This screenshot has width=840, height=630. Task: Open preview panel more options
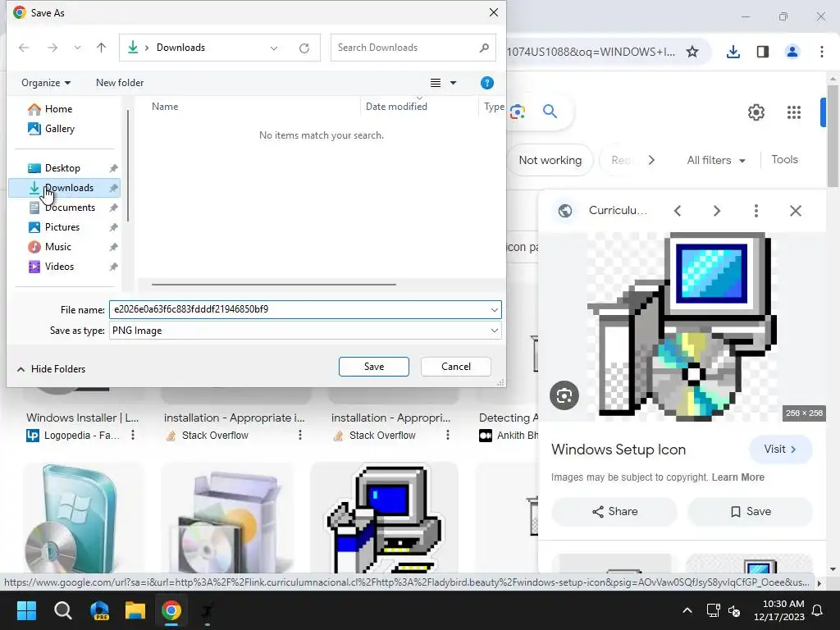[756, 211]
